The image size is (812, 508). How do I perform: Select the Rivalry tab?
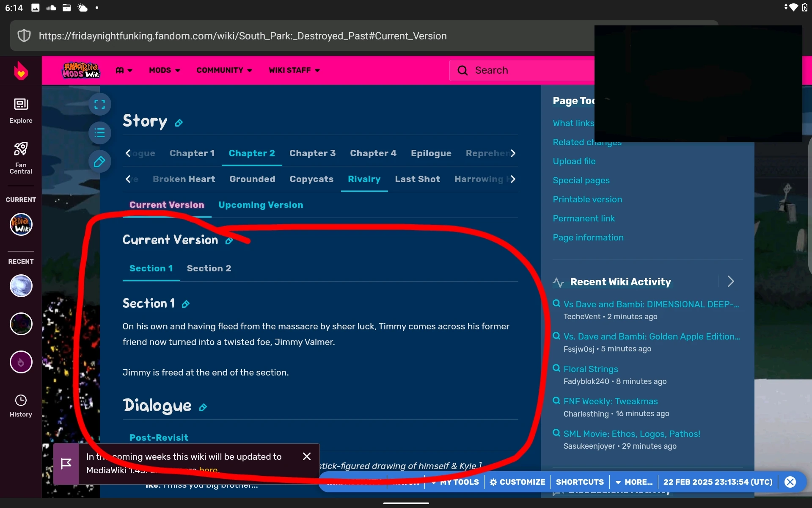(364, 179)
